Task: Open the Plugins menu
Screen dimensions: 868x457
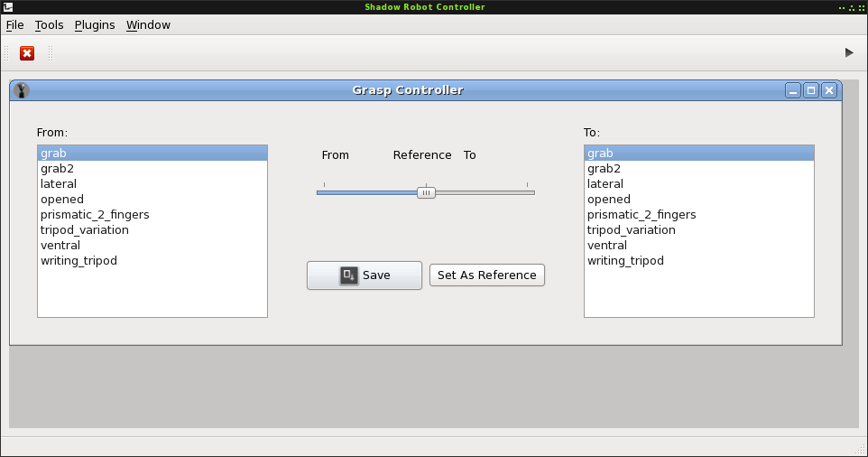Action: click(95, 25)
